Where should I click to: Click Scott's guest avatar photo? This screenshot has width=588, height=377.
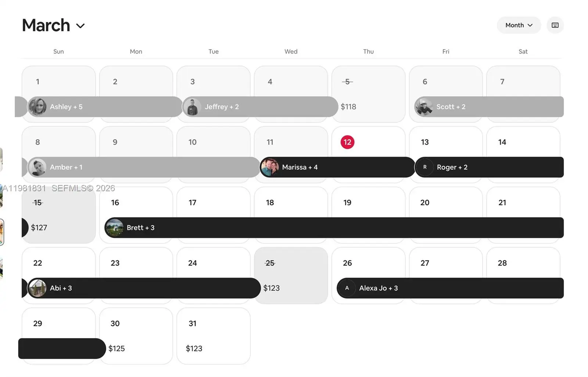424,107
